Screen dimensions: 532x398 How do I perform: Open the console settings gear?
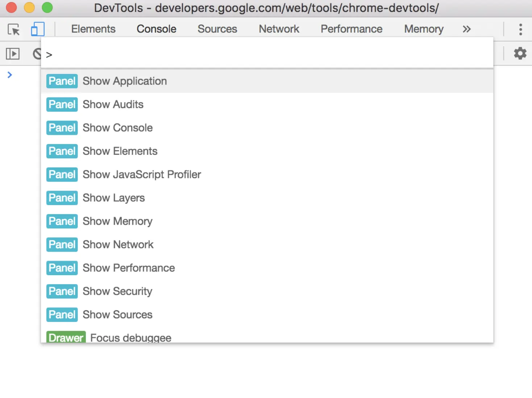point(520,54)
